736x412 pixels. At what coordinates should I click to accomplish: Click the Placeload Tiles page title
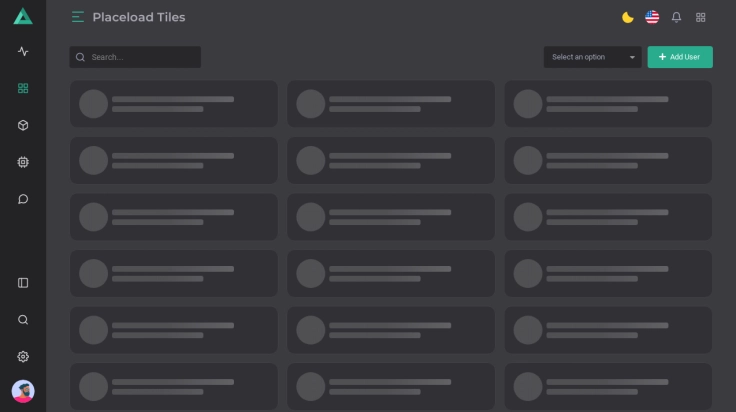139,17
